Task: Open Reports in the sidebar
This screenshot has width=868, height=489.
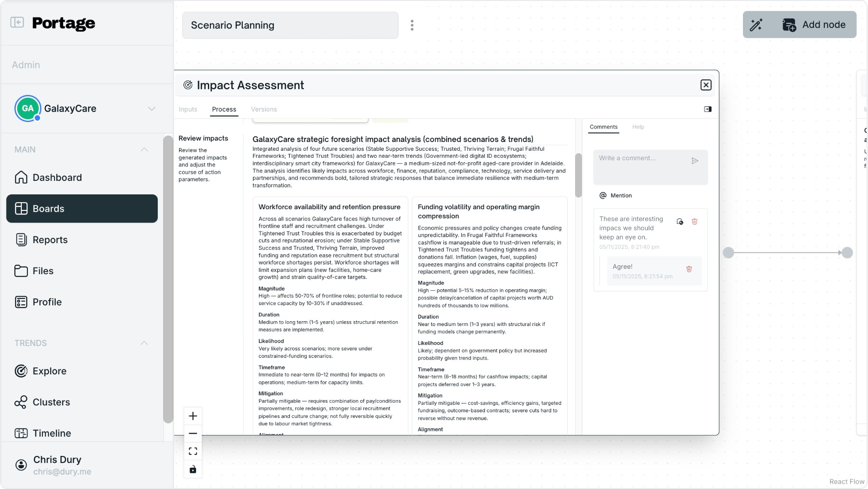Action: (x=50, y=240)
